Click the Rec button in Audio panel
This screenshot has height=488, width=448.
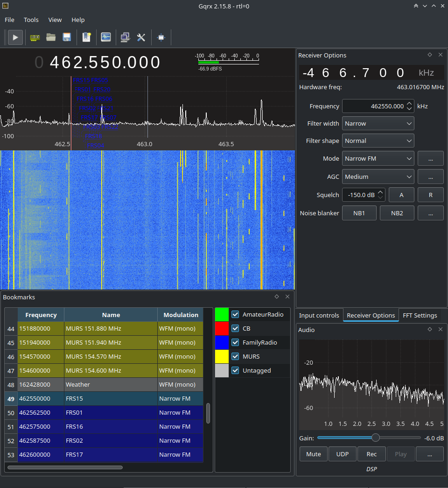click(371, 454)
